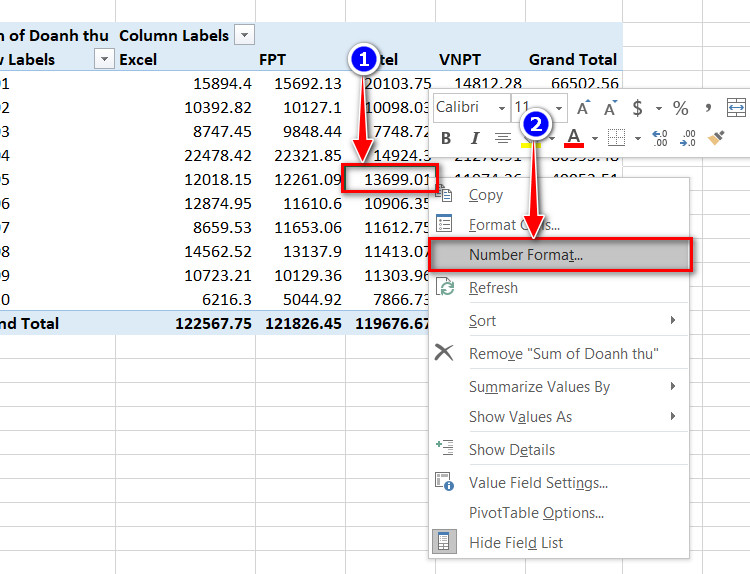This screenshot has width=750, height=574.
Task: Apply Accounting Number Format dollar icon
Action: point(637,108)
